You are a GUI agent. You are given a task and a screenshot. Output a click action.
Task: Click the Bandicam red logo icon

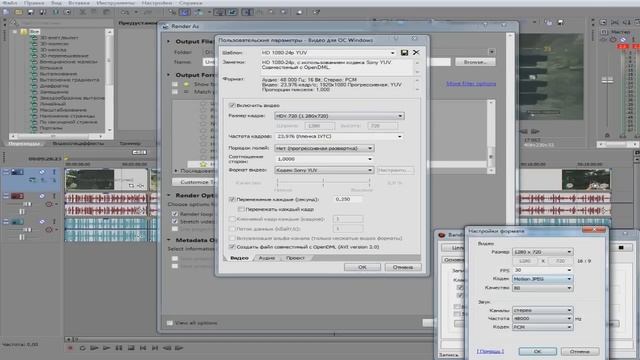[441, 235]
